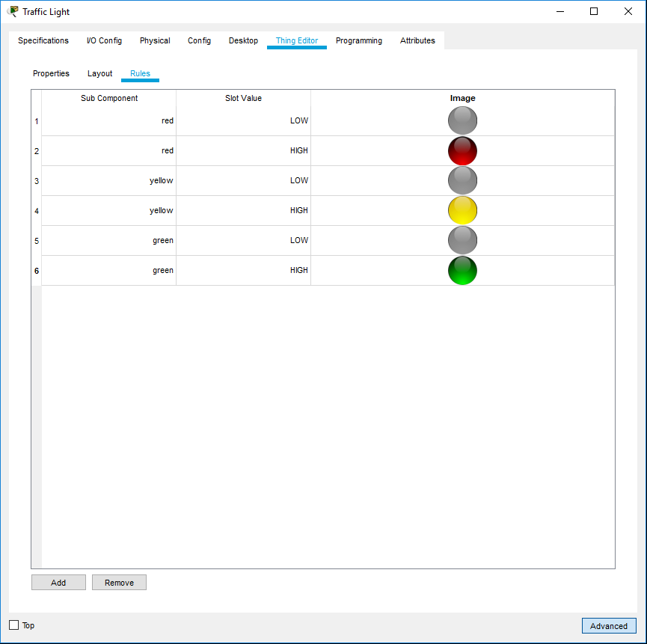Click the lit red light image in row 2
647x644 pixels.
coord(462,150)
